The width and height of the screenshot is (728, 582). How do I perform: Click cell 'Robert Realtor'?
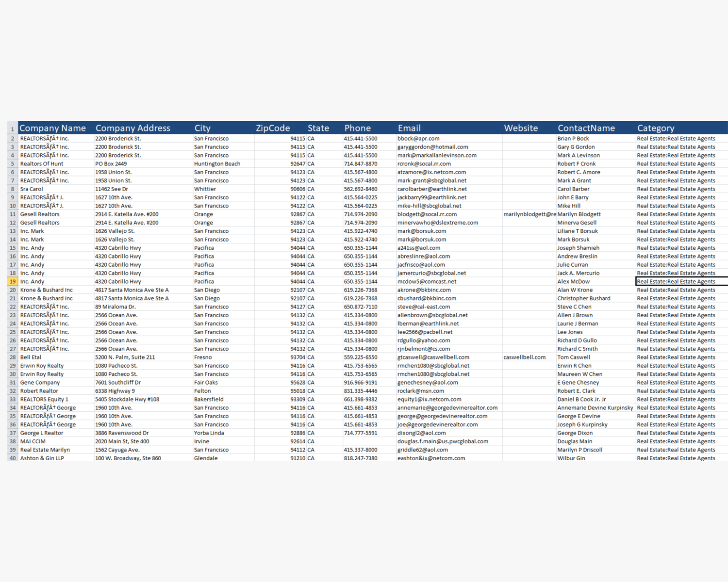coord(56,391)
